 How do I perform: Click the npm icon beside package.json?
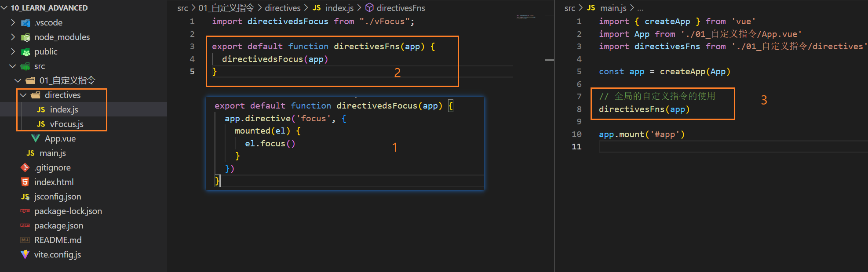point(25,226)
